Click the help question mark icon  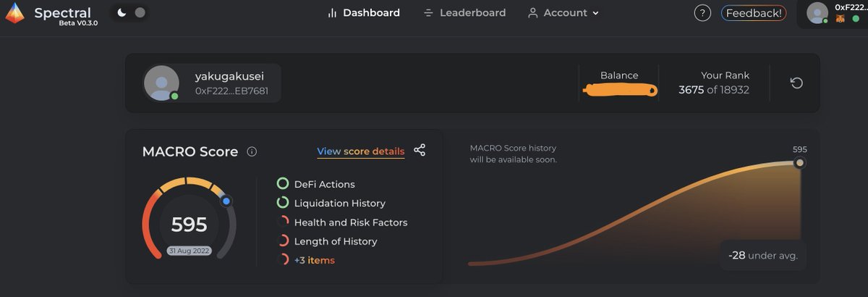(x=702, y=13)
